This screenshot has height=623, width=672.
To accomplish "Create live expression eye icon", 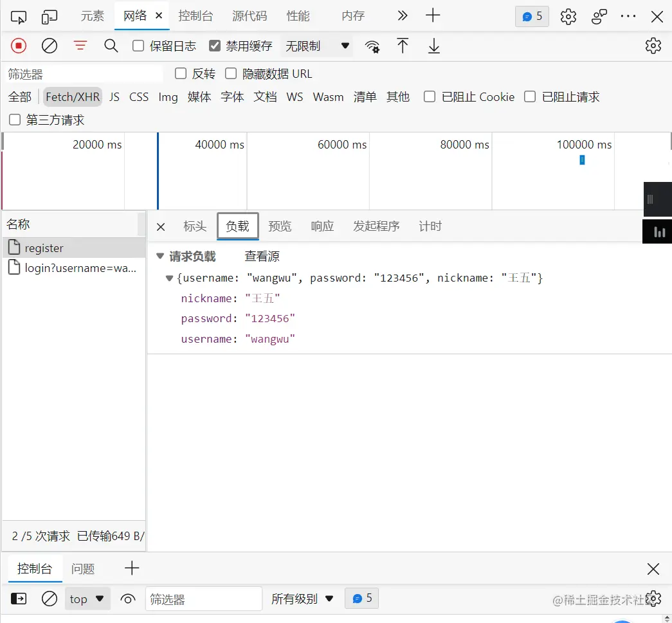I will (128, 599).
